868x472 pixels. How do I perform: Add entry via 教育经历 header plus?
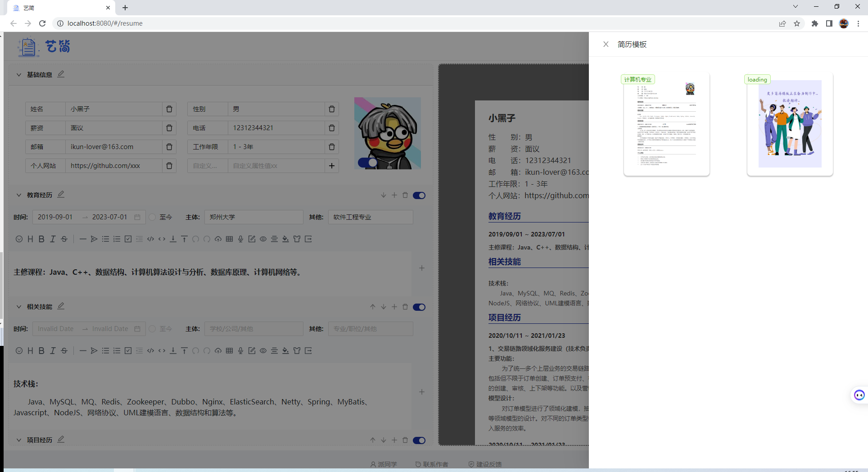394,195
